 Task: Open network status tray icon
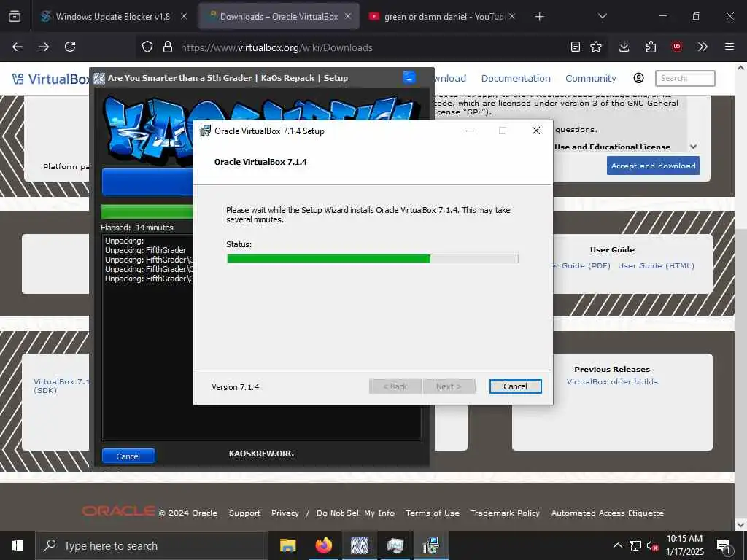pos(635,545)
